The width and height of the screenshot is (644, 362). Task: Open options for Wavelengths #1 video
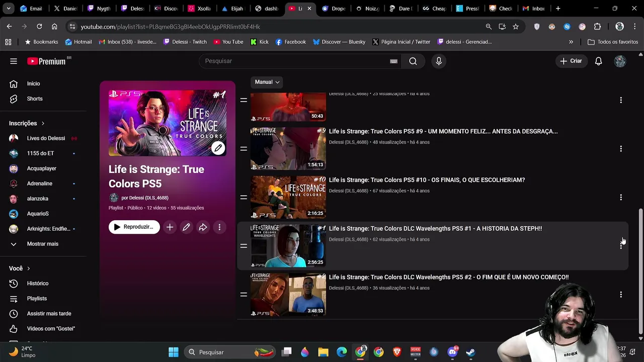pyautogui.click(x=621, y=246)
